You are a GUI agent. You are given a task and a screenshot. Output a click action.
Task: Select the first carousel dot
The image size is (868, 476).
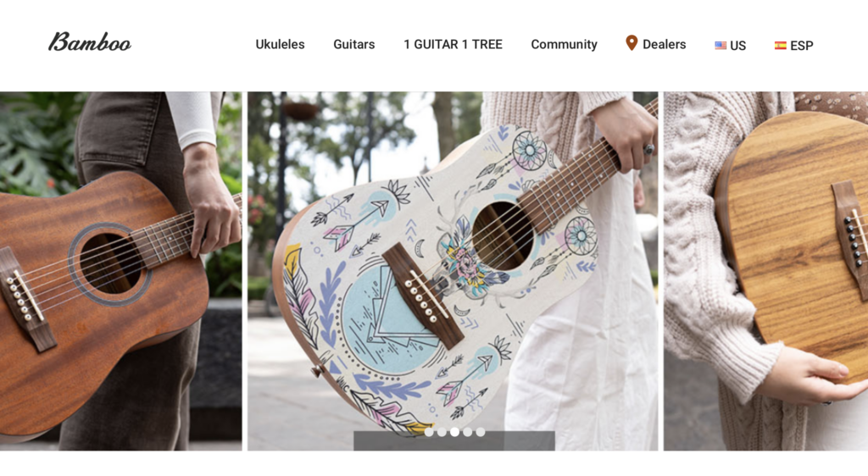(429, 432)
